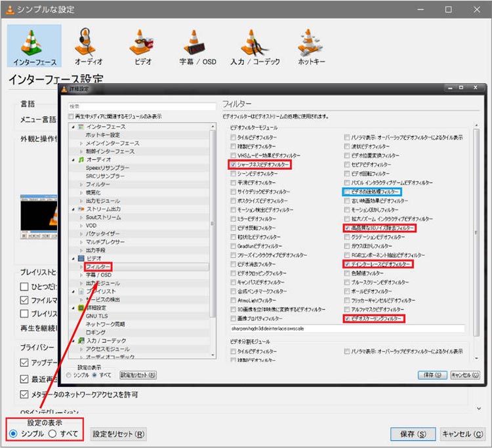This screenshot has height=448, width=492.
Task: Uncheck 高品質な3Dノイズ除去フィルター
Action: point(347,228)
